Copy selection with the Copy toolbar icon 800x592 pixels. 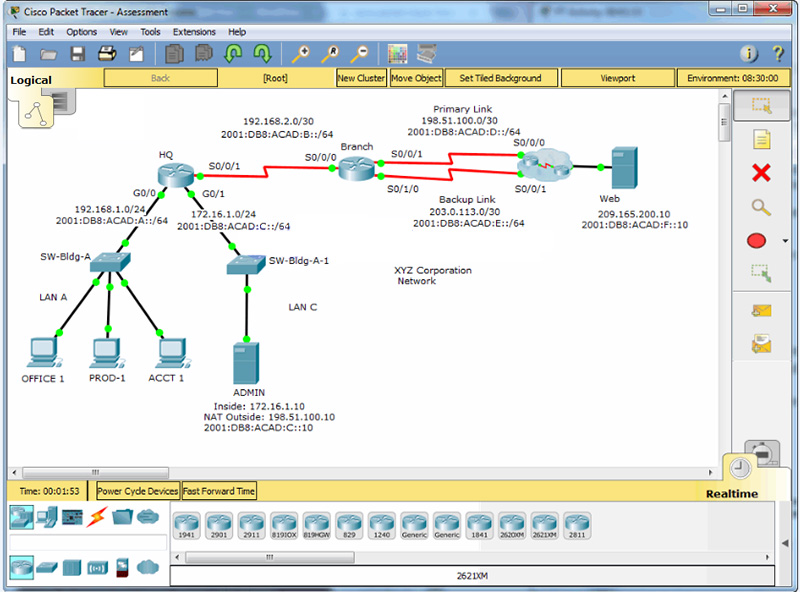tap(174, 54)
